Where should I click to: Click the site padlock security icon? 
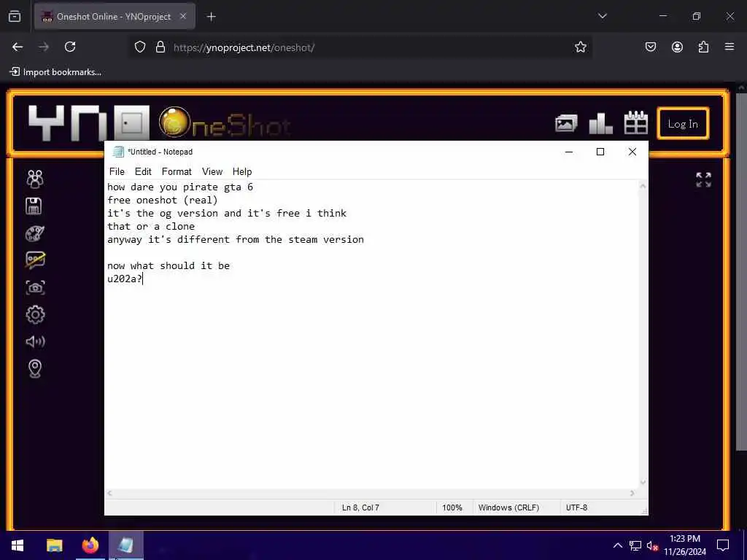[160, 47]
